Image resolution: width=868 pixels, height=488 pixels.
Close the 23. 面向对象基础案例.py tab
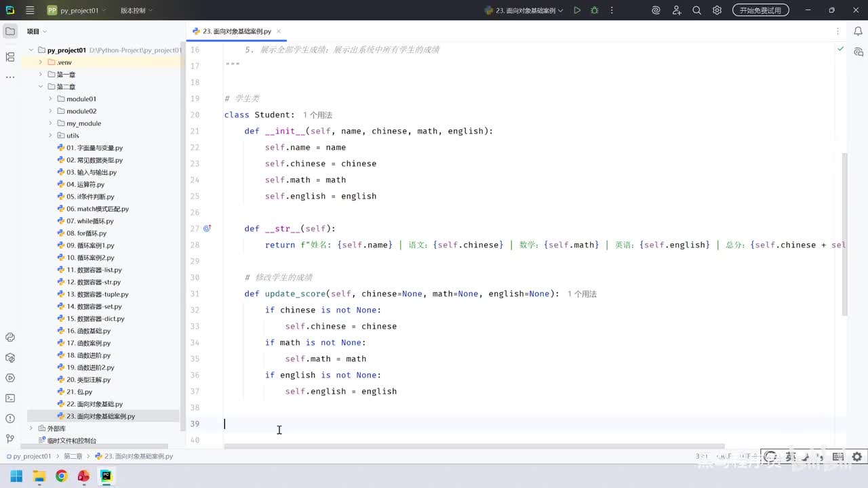[x=279, y=31]
